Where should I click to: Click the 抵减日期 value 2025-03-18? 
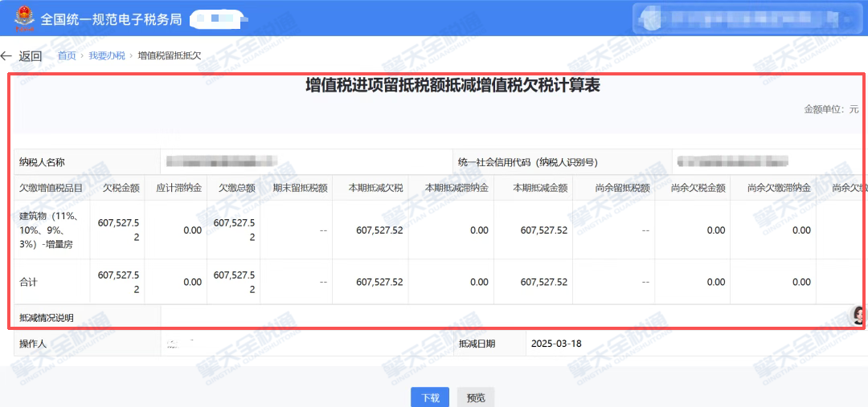(x=556, y=344)
